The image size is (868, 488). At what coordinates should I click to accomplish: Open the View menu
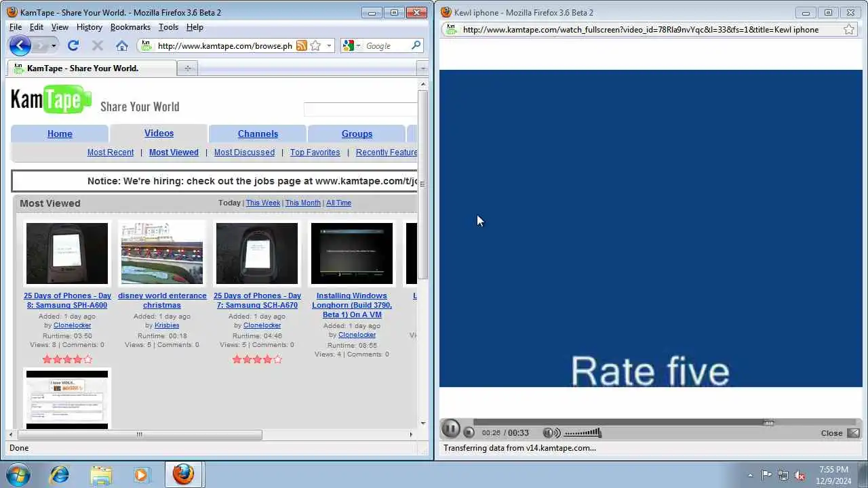(x=60, y=27)
